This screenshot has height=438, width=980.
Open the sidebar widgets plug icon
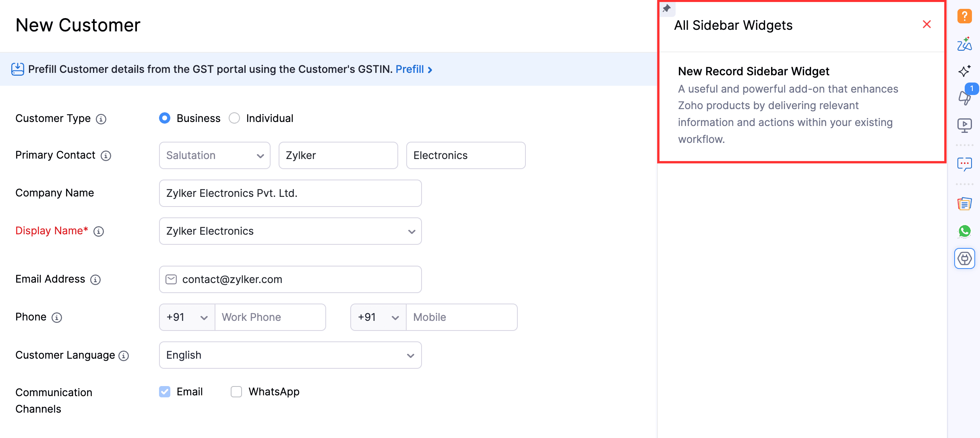click(964, 258)
